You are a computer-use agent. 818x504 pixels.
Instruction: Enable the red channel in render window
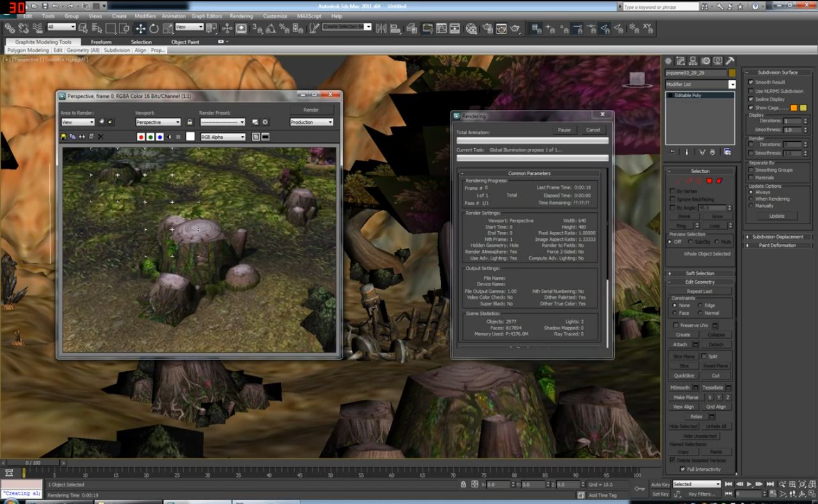[x=141, y=137]
